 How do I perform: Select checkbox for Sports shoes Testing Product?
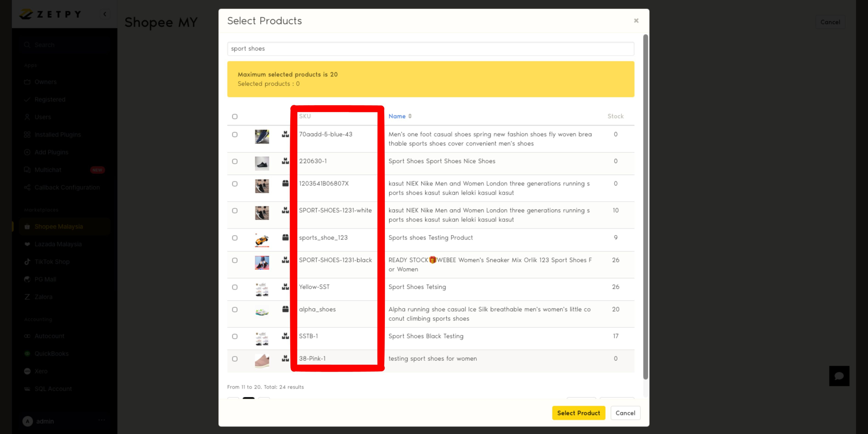tap(235, 238)
